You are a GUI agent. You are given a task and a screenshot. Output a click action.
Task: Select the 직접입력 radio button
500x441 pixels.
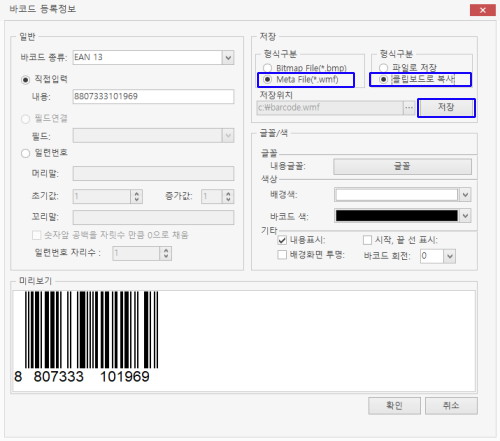tap(25, 80)
